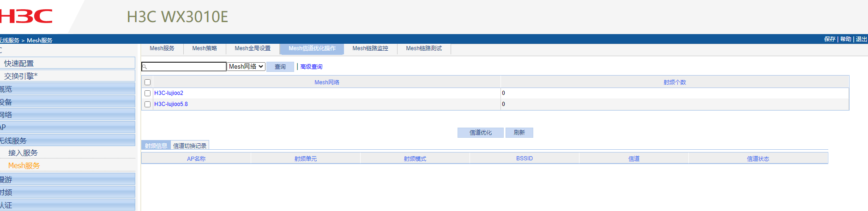Sort by the 射频模式 column header
The image size is (868, 211).
415,159
